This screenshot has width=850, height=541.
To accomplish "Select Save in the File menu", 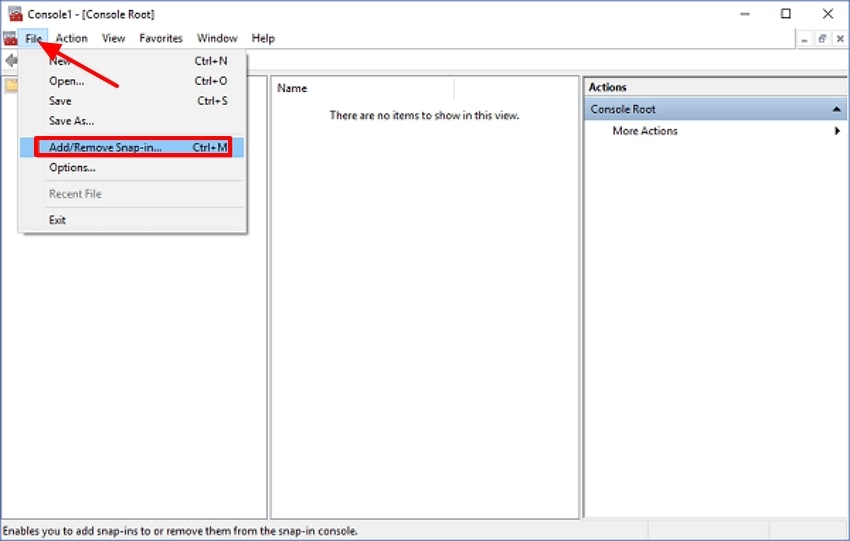I will coord(132,101).
